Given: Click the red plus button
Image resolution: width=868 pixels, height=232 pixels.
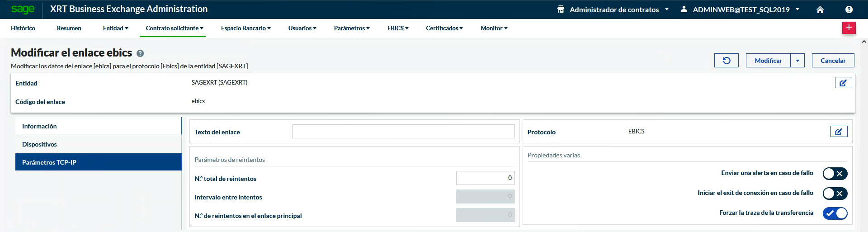Looking at the screenshot, I should pyautogui.click(x=849, y=28).
